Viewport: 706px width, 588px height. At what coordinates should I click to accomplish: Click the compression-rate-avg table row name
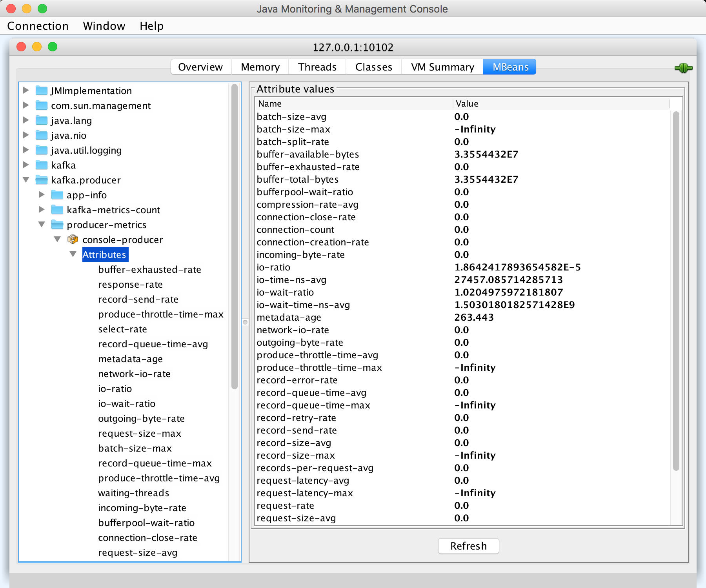(x=308, y=204)
